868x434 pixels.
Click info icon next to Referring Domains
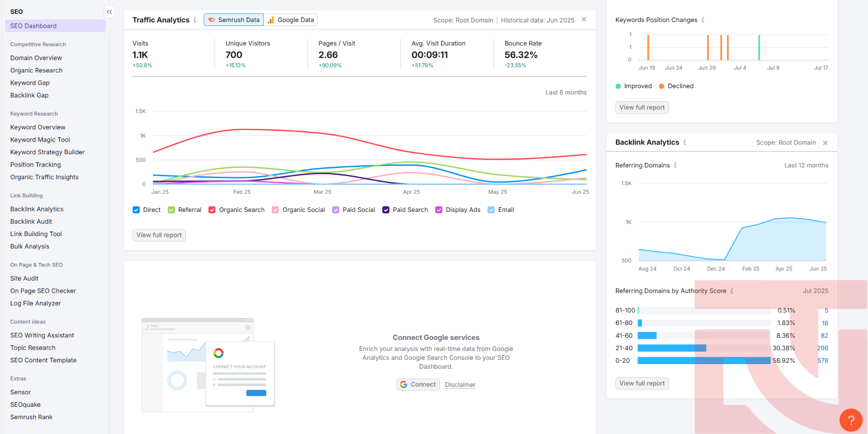[x=675, y=165]
